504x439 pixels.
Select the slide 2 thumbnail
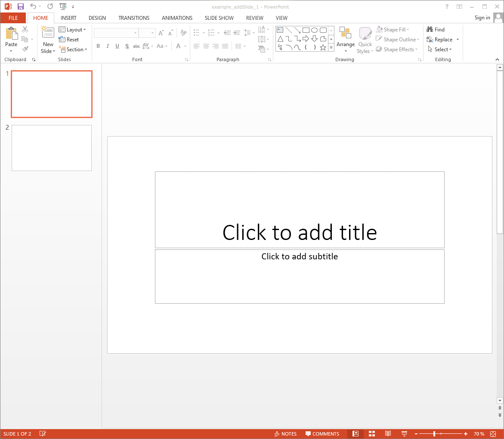click(52, 148)
